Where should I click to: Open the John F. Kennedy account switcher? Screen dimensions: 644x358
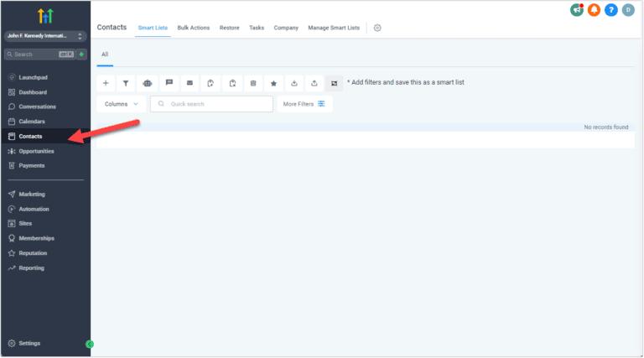pyautogui.click(x=45, y=36)
